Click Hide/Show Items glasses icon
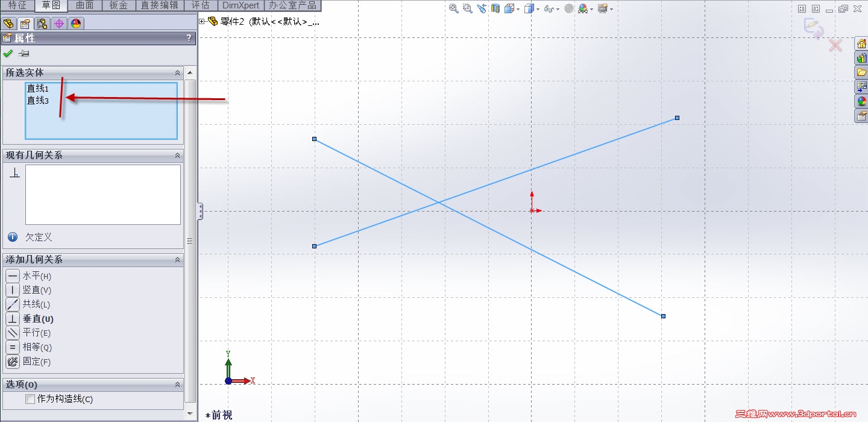The image size is (868, 422). pyautogui.click(x=549, y=8)
